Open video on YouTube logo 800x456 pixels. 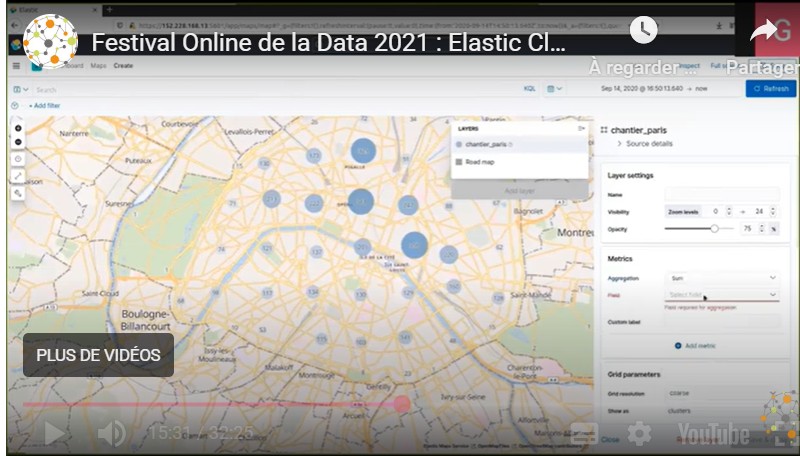(713, 433)
